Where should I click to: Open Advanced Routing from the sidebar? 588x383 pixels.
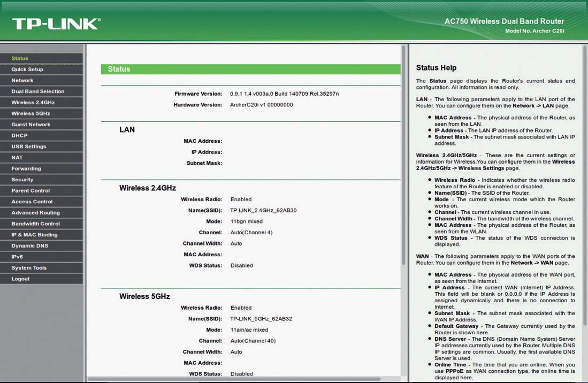(x=41, y=213)
